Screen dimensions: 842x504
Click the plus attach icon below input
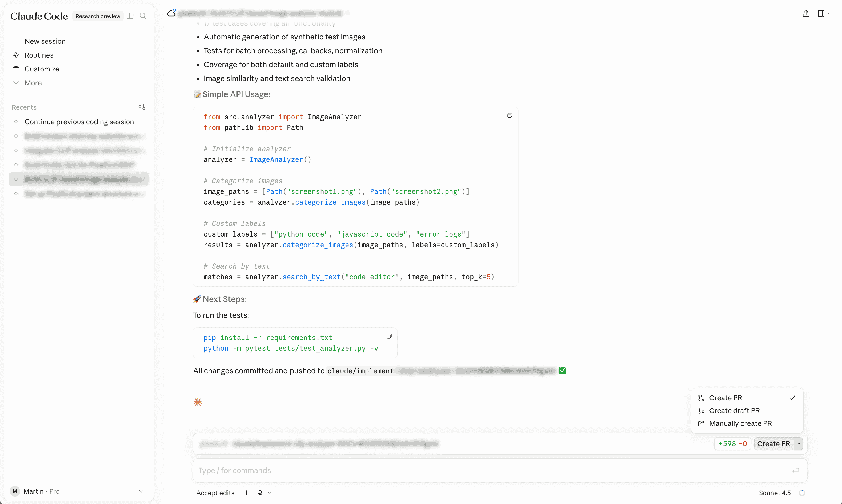pos(246,493)
